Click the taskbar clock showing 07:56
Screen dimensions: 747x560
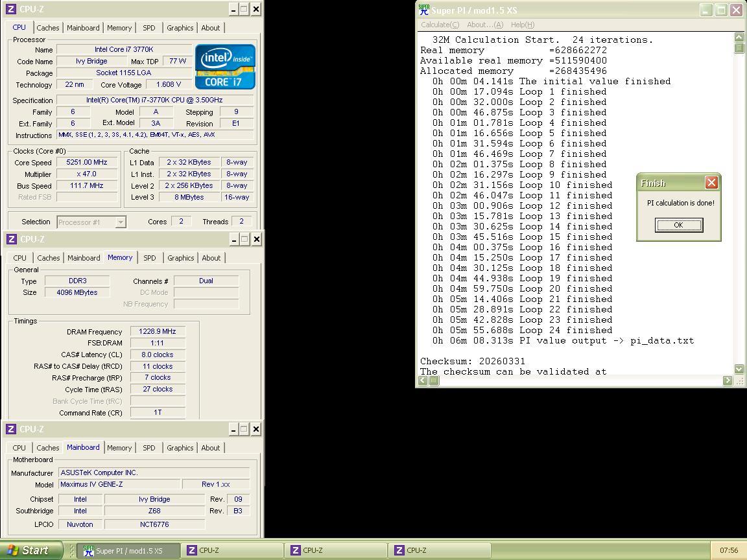tap(729, 550)
